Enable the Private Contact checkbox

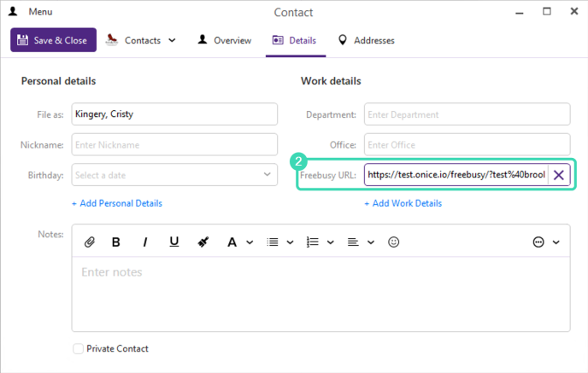coord(78,348)
